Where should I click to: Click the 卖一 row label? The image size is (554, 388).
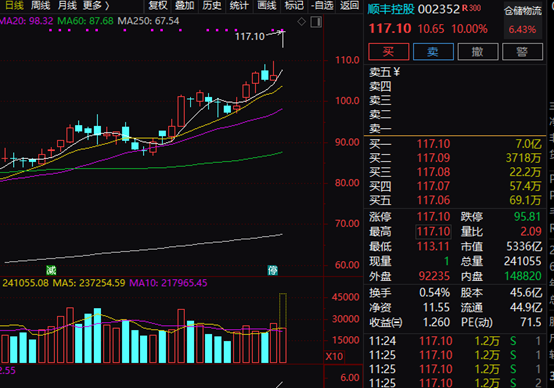tap(380, 128)
